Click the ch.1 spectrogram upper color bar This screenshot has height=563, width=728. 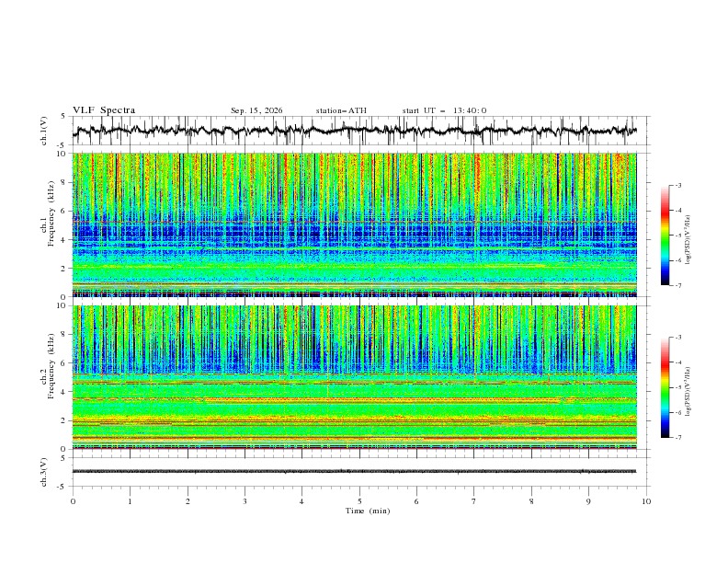pyautogui.click(x=665, y=235)
